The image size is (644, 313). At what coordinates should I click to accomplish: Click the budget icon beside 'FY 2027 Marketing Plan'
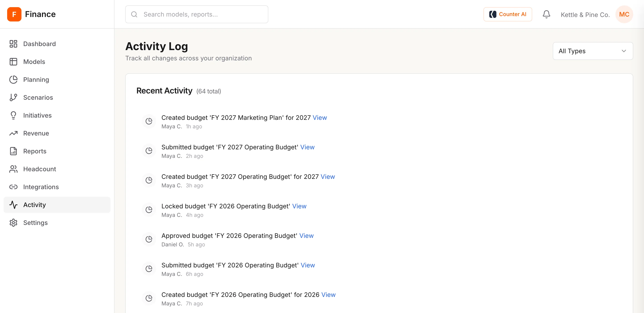149,121
